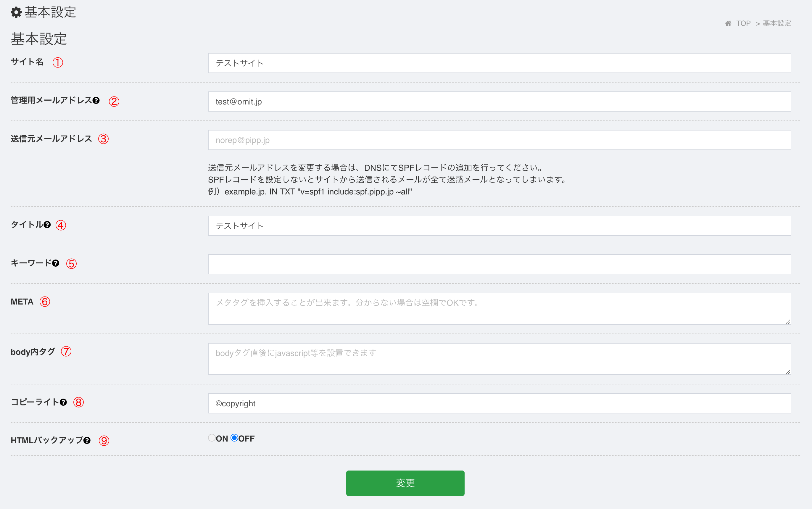Click the OFF label text
This screenshot has width=812, height=509.
coord(246,439)
